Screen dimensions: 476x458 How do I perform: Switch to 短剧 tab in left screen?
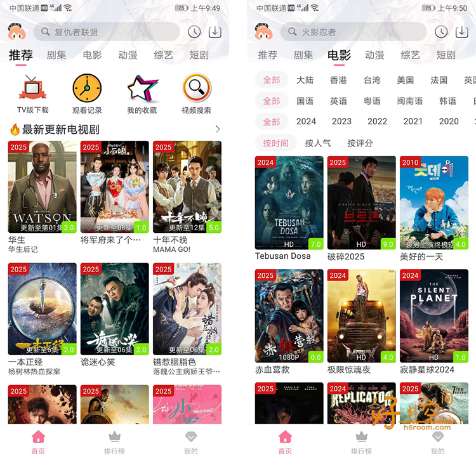pos(199,55)
